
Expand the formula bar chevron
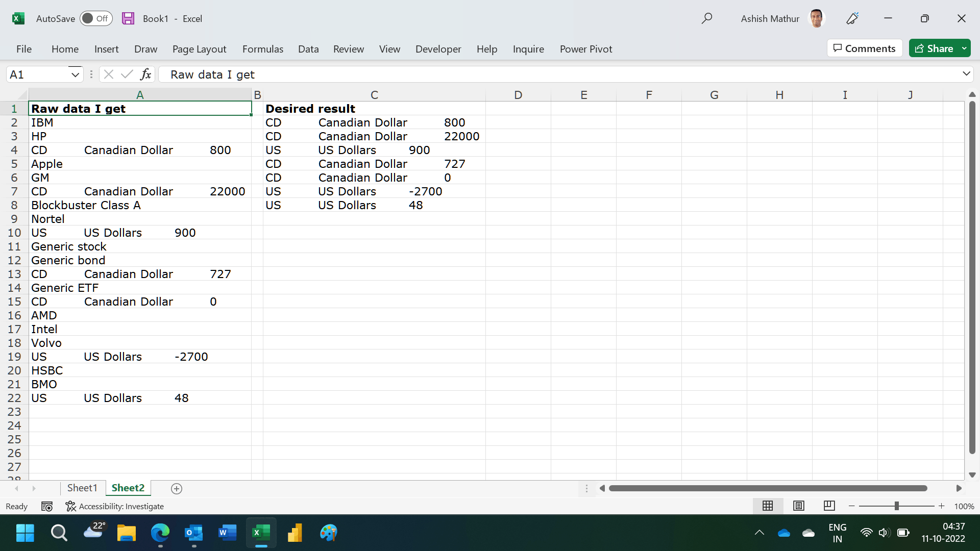[x=966, y=74]
